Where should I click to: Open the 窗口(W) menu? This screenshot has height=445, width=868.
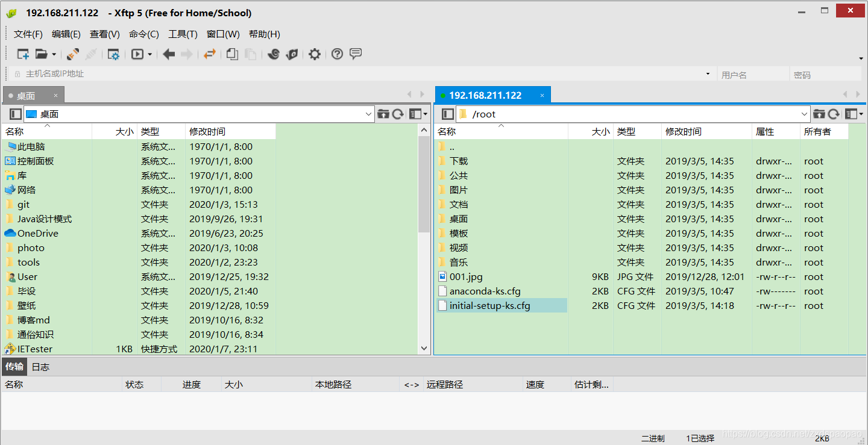click(223, 34)
